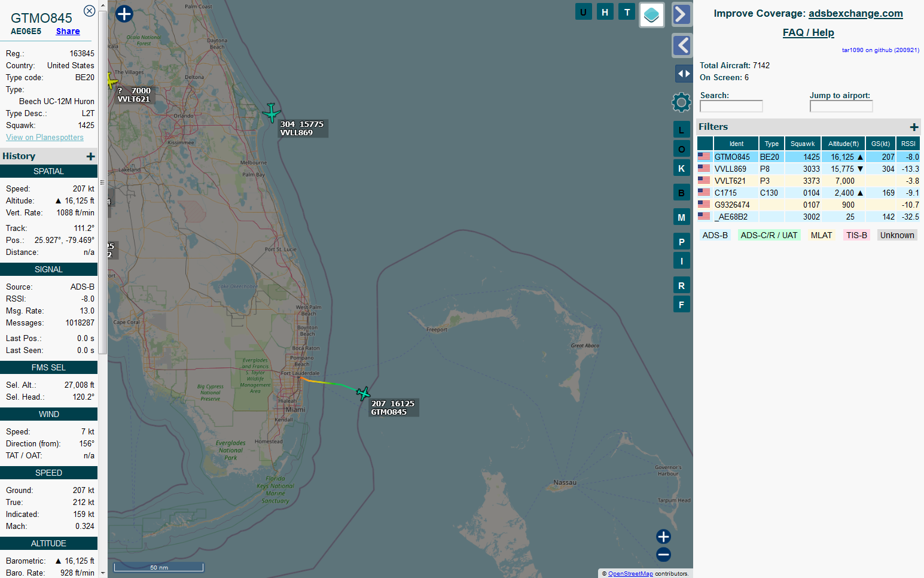Click the SPATIAL section header
This screenshot has width=924, height=578.
48,171
